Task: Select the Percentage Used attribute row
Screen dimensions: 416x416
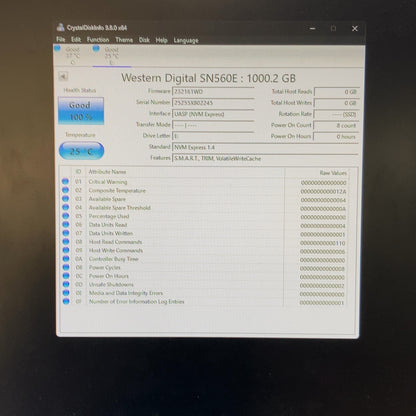Action: pos(204,216)
